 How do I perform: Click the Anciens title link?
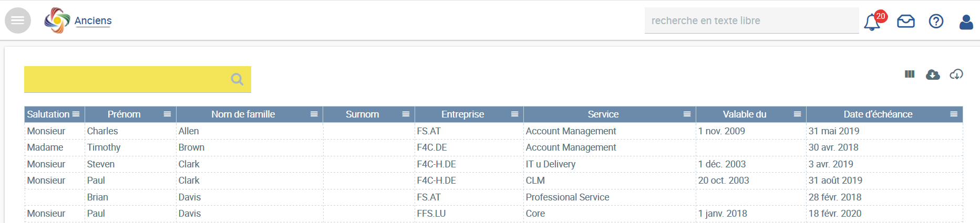click(x=93, y=20)
